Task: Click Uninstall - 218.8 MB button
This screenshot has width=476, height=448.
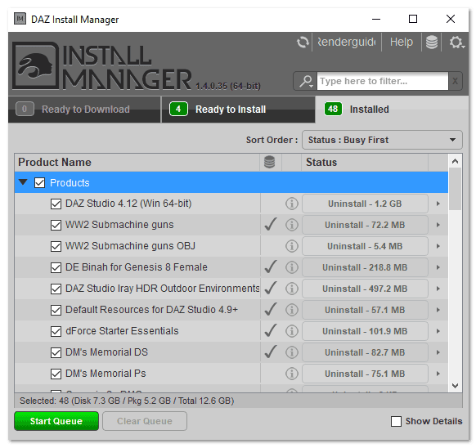Action: pos(365,267)
